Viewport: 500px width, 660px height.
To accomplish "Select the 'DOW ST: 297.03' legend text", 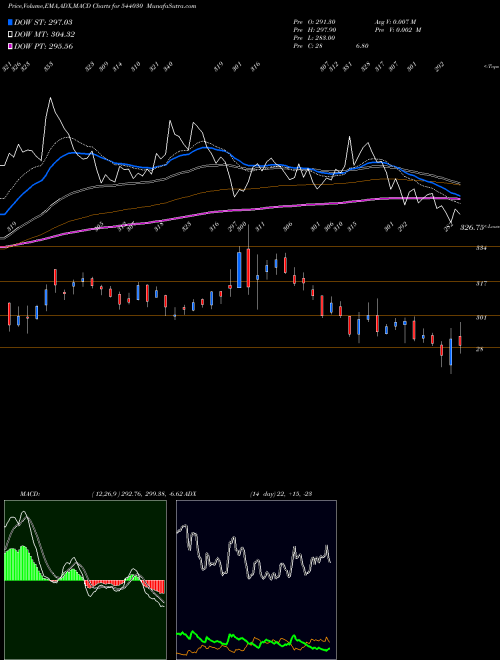I will click(x=44, y=22).
